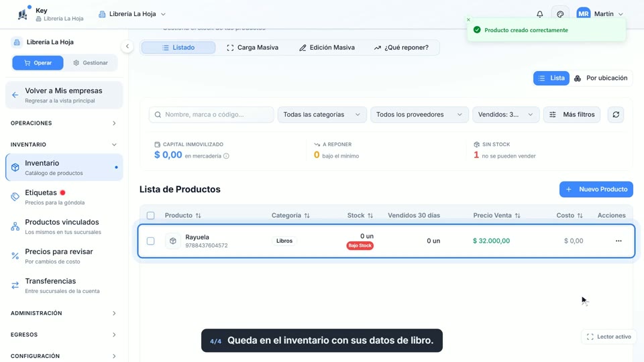This screenshot has height=362, width=644.
Task: Expand the Operaciones section
Action: (64, 123)
